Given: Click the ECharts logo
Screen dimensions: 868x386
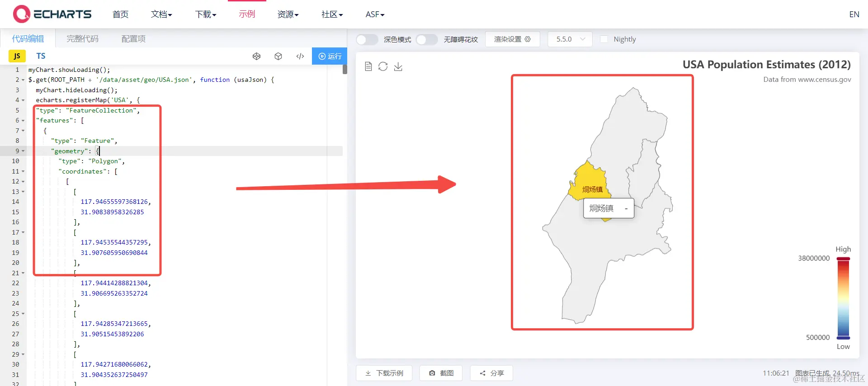Looking at the screenshot, I should (x=52, y=14).
